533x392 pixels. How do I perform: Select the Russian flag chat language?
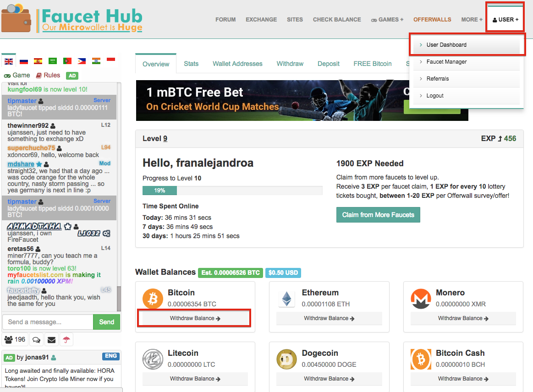(x=24, y=61)
